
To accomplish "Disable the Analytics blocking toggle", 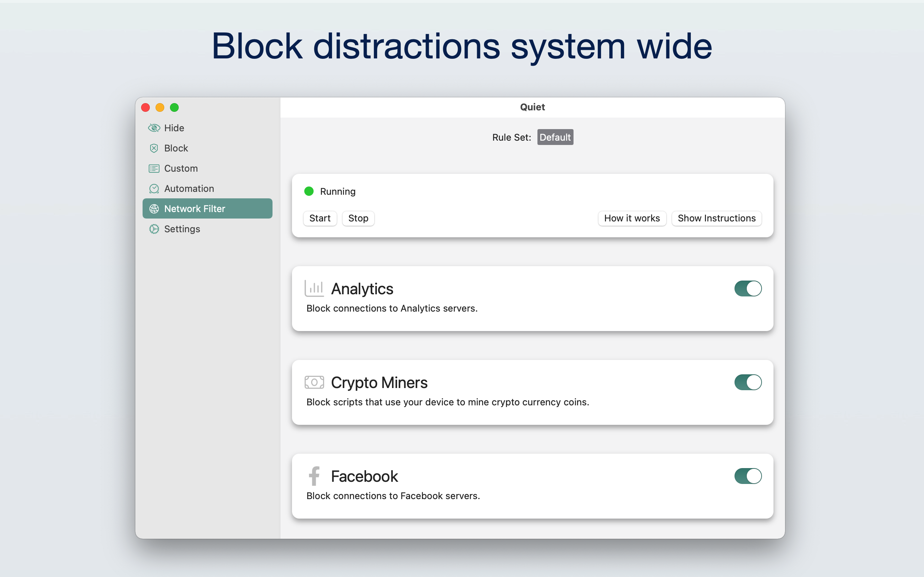I will (748, 288).
